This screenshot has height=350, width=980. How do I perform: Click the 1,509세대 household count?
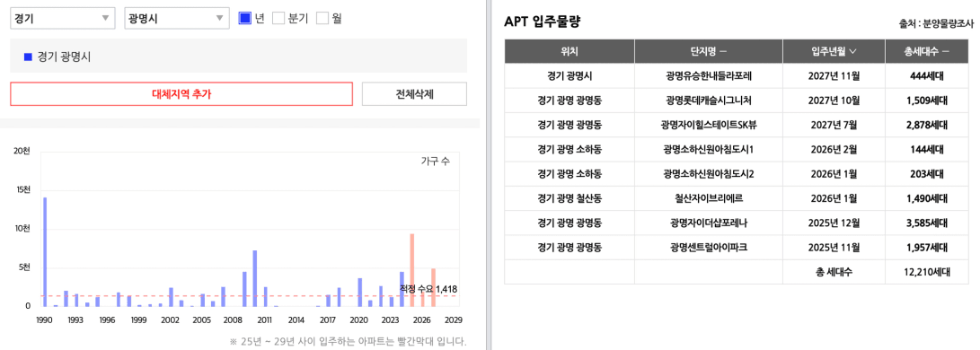coord(926,101)
